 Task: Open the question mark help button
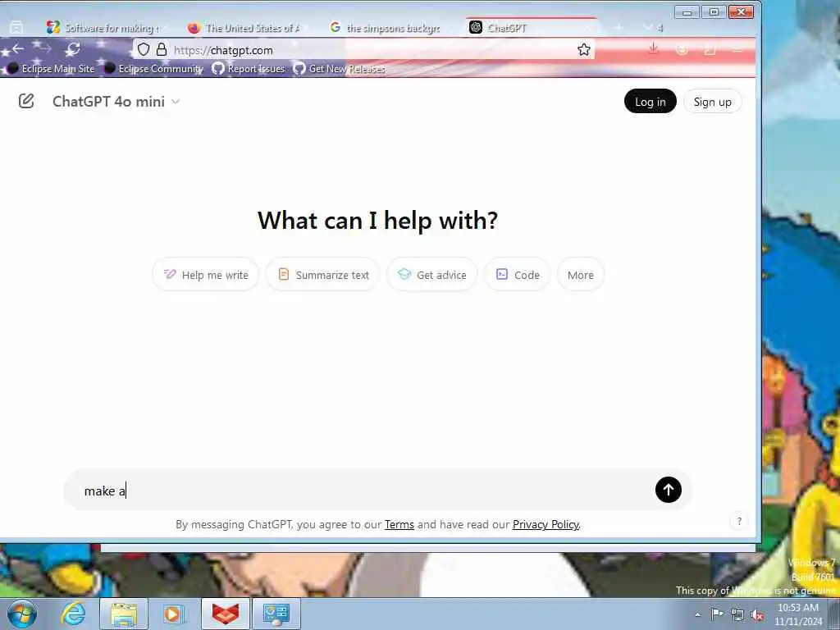(739, 521)
